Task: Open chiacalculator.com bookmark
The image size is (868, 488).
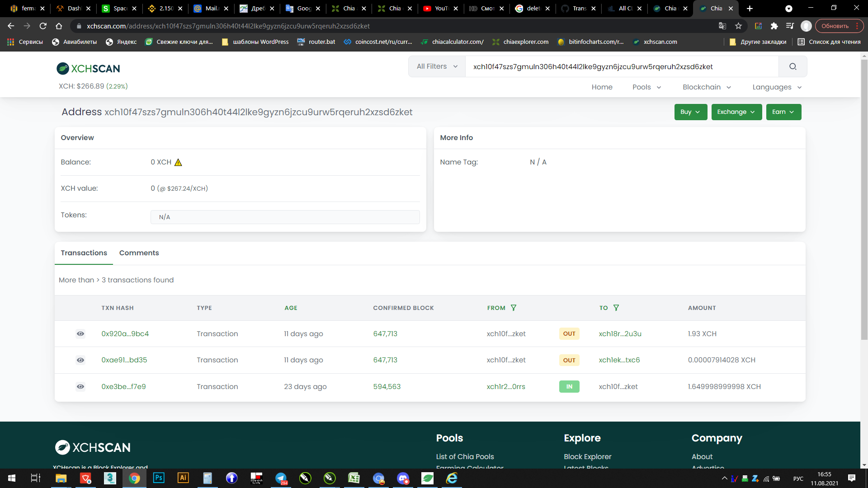Action: tap(452, 42)
